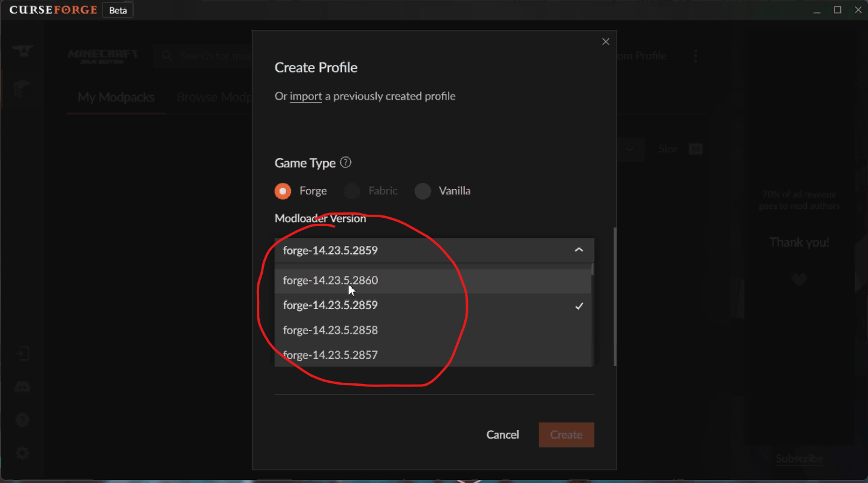
Task: Click the Subscribe link
Action: pyautogui.click(x=799, y=458)
